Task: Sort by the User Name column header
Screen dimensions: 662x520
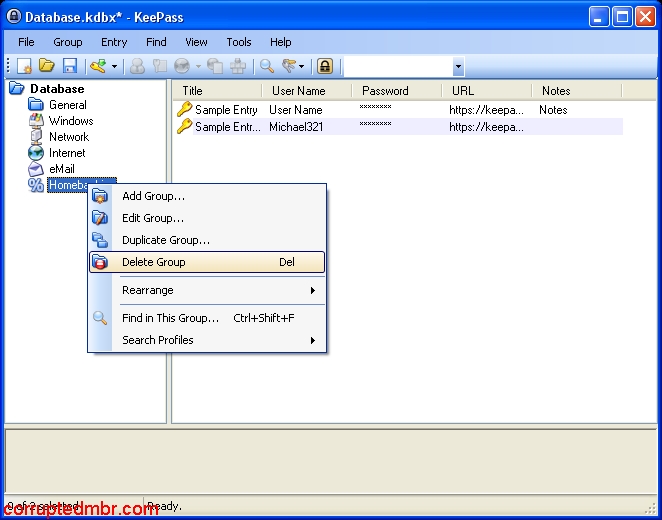Action: (307, 91)
